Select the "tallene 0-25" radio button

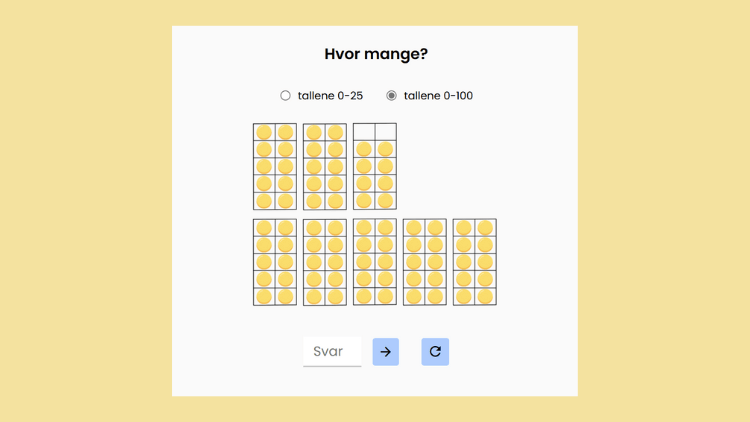point(286,96)
